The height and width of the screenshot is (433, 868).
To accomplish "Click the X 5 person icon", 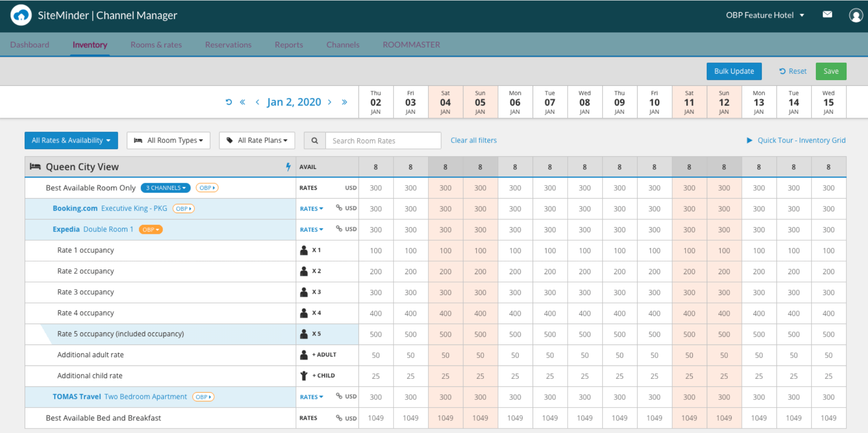I will click(x=304, y=334).
